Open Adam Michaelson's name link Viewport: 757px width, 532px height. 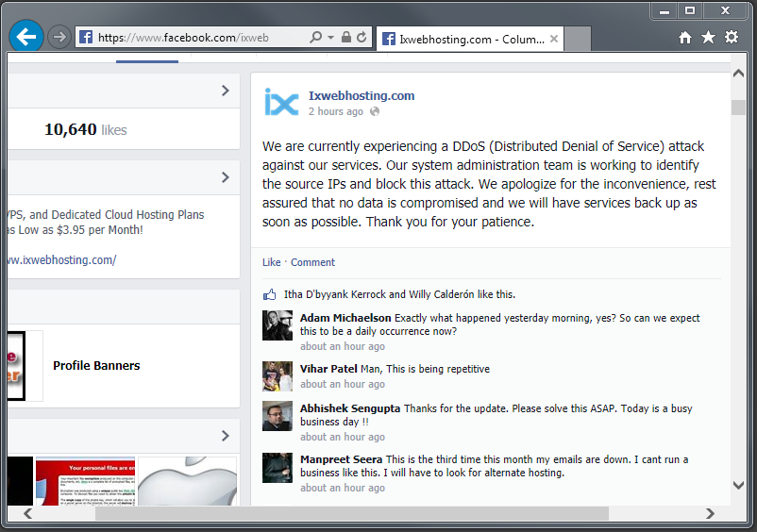[x=345, y=318]
